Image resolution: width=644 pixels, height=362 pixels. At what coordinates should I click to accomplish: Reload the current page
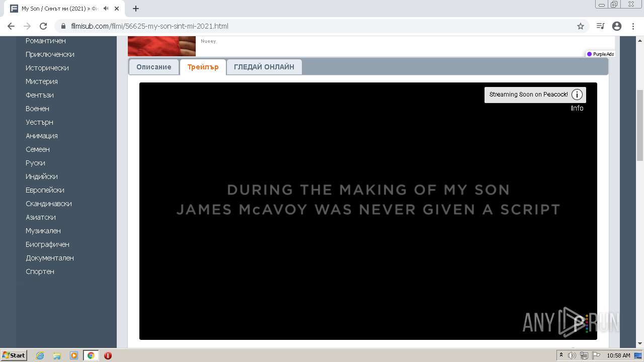43,26
